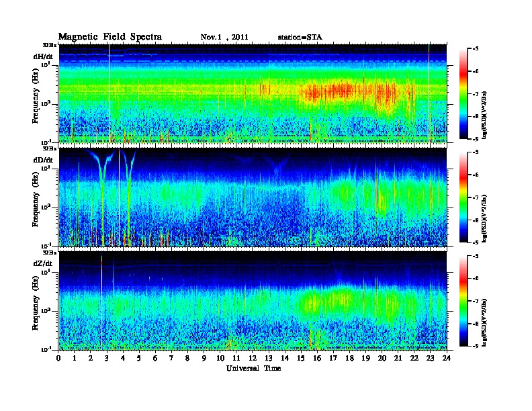532x411 pixels.
Task: Click the log PSD label of dH/dt color bar
Action: click(484, 116)
